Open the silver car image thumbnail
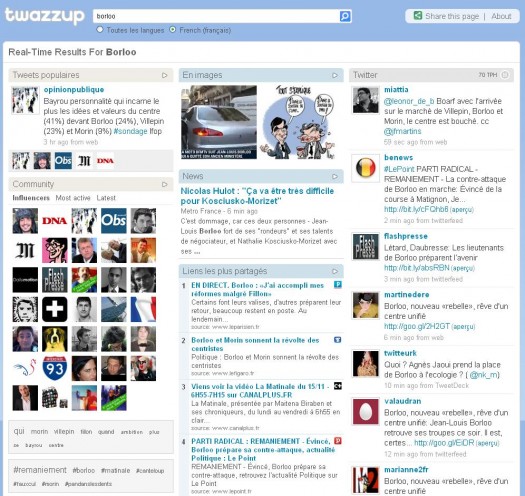 219,122
